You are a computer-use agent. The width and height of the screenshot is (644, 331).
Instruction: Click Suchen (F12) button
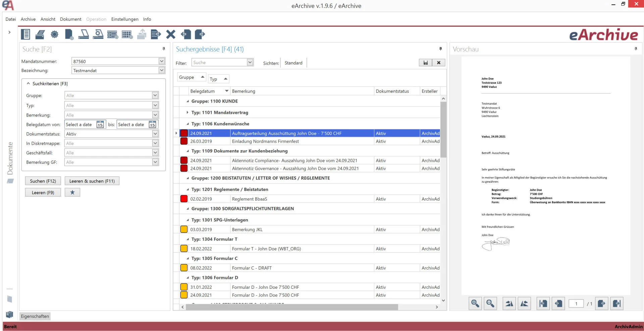(43, 181)
